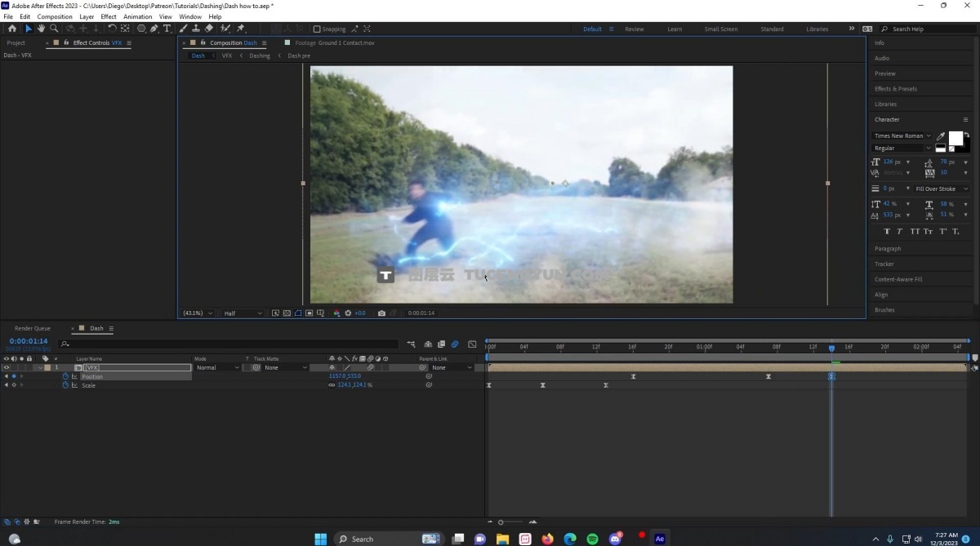Enable Motion Blur for the composition
This screenshot has height=546, width=980.
tap(455, 344)
